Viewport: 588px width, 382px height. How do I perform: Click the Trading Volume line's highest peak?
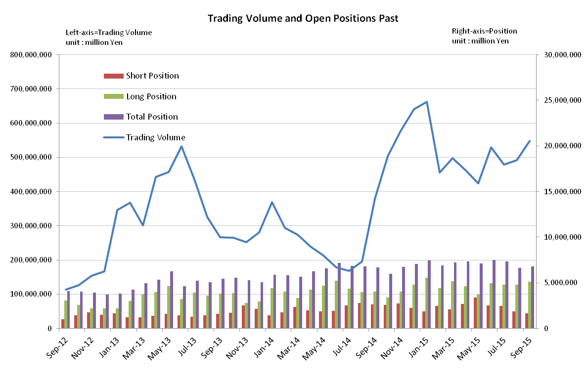pos(426,102)
